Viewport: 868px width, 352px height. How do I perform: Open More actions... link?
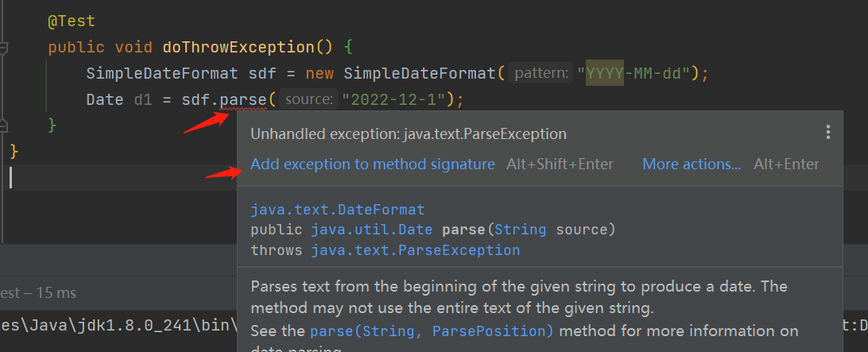click(x=691, y=164)
